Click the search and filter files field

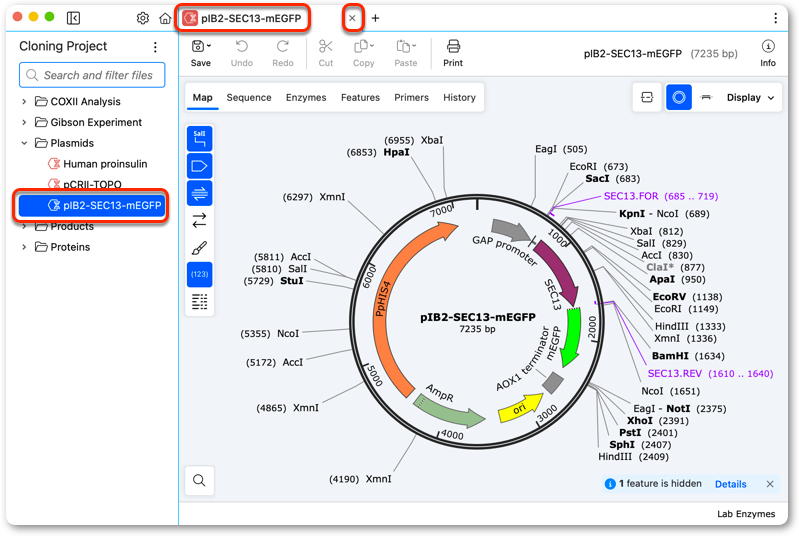coord(92,75)
